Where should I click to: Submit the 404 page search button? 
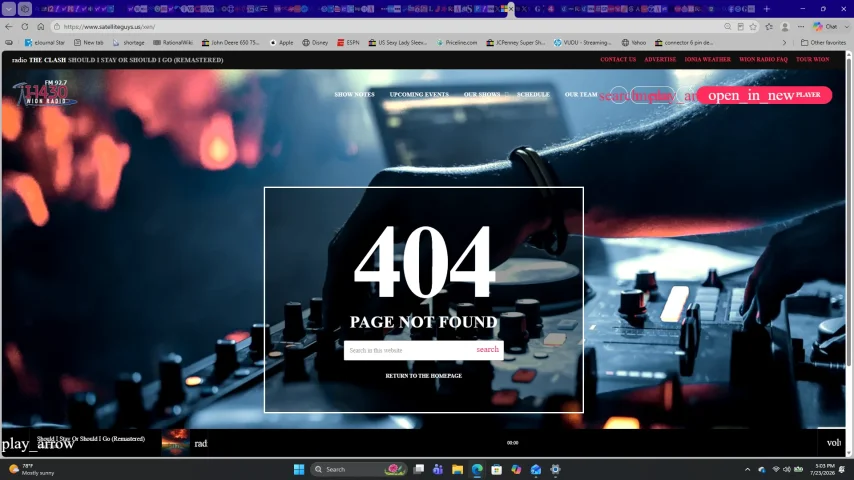coord(487,350)
